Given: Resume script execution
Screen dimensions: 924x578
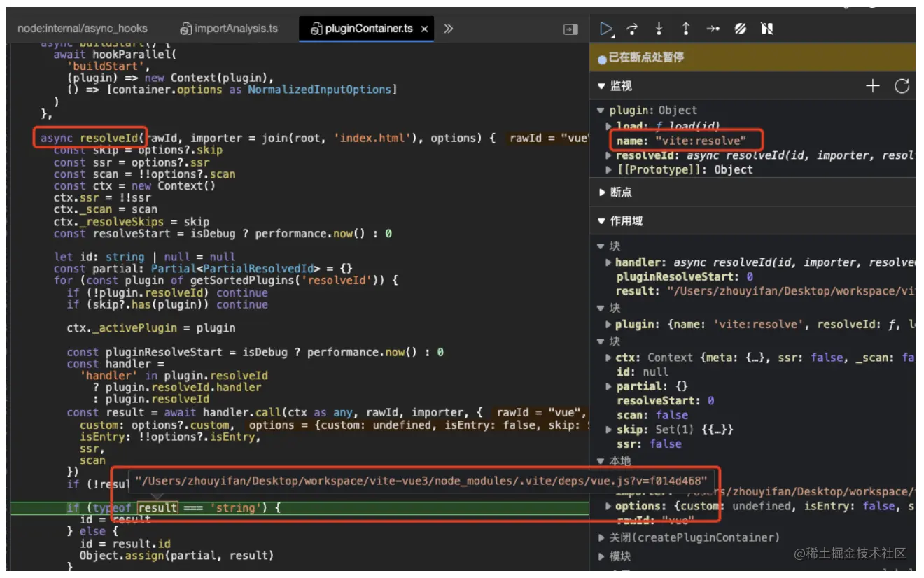Looking at the screenshot, I should pos(606,29).
